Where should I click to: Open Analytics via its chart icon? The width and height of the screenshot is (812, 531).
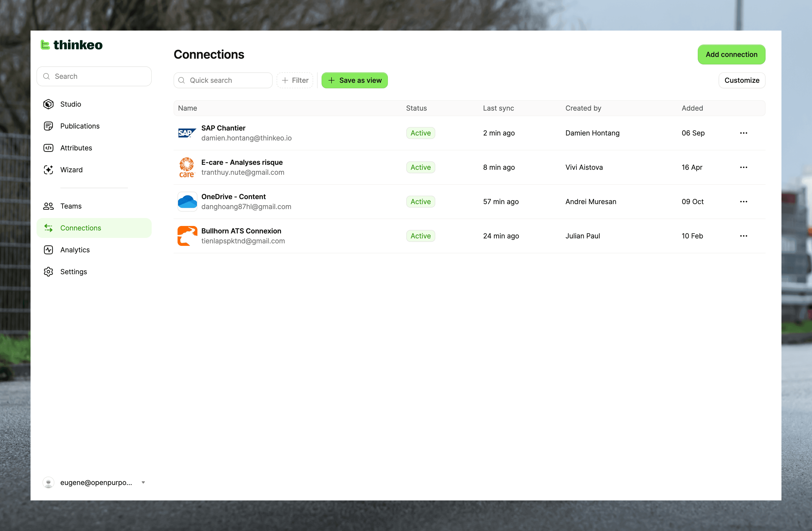tap(48, 250)
